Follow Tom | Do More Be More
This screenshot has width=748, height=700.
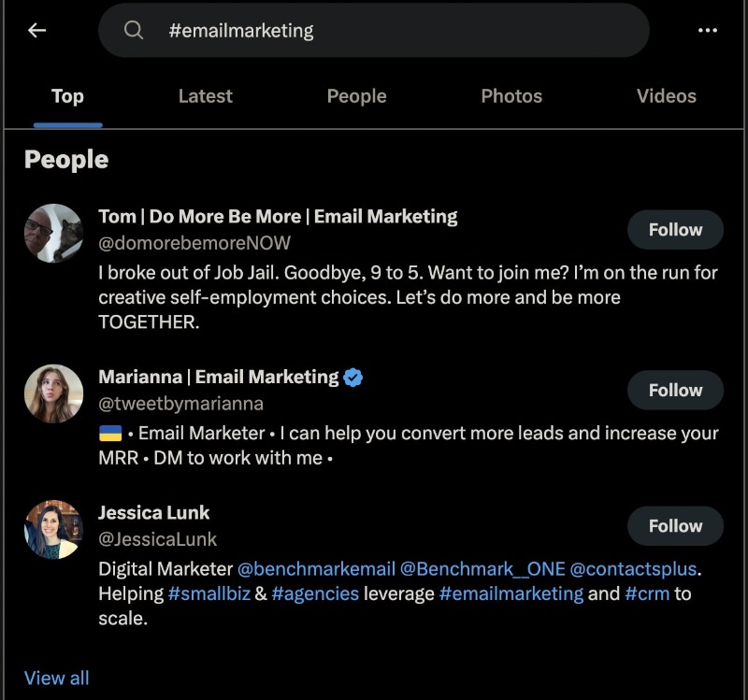[675, 230]
